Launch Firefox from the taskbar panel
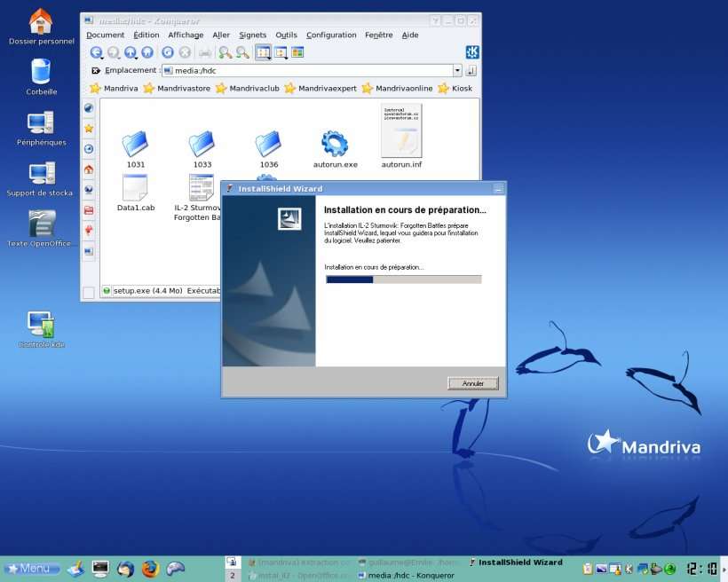Screen dimensions: 728x582 pos(150,568)
